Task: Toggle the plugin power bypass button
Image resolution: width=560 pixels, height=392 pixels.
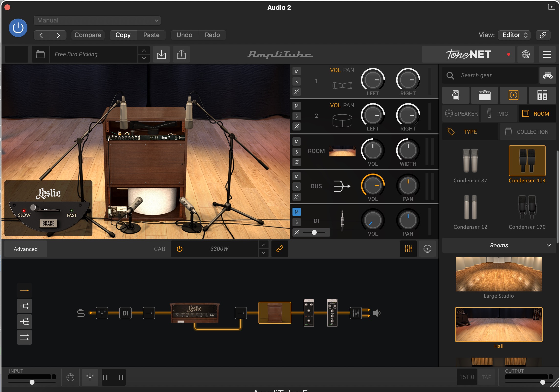Action: tap(18, 28)
